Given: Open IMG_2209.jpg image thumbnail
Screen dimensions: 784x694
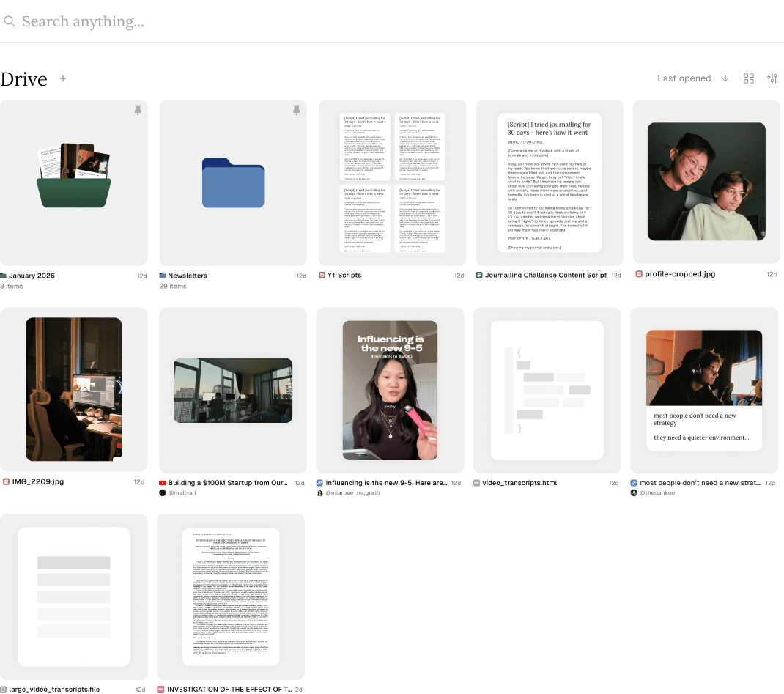Looking at the screenshot, I should tap(73, 389).
